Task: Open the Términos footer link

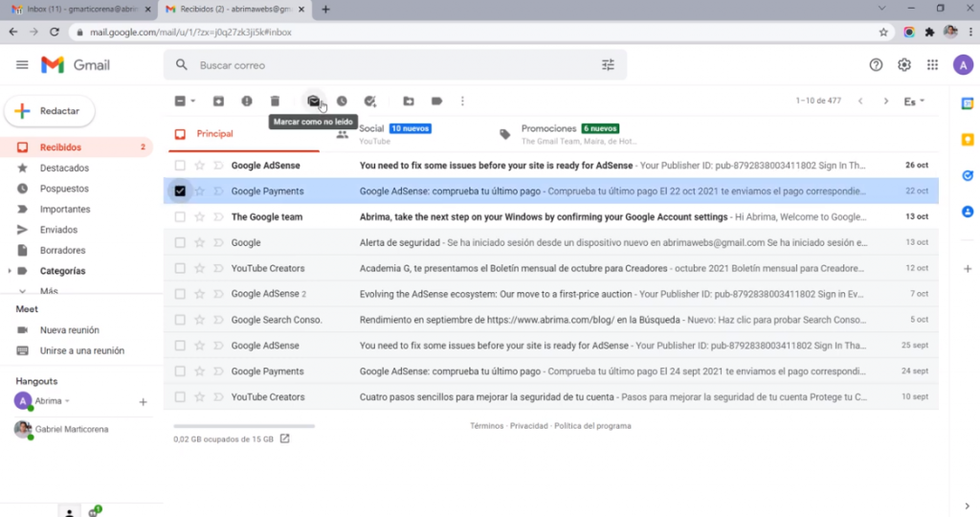Action: click(x=486, y=426)
